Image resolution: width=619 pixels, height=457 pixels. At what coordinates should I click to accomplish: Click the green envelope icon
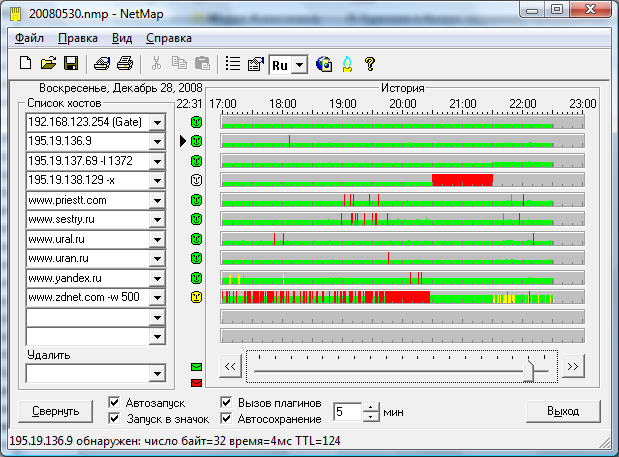pyautogui.click(x=196, y=367)
